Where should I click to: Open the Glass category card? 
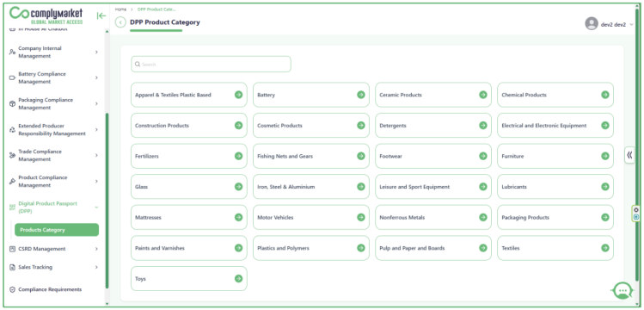point(189,187)
